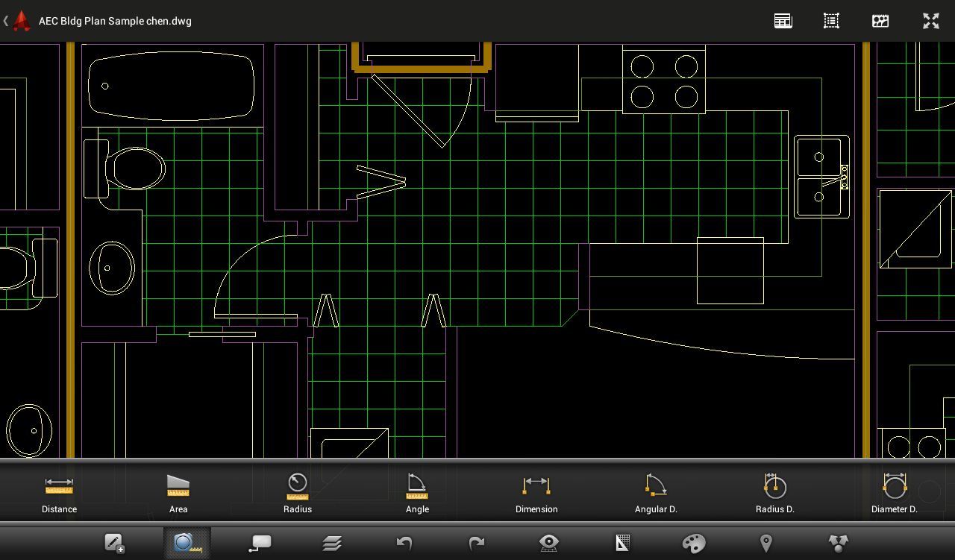Screen dimensions: 955x560
Task: Enter full screen with the four-arrows icon
Action: [930, 21]
